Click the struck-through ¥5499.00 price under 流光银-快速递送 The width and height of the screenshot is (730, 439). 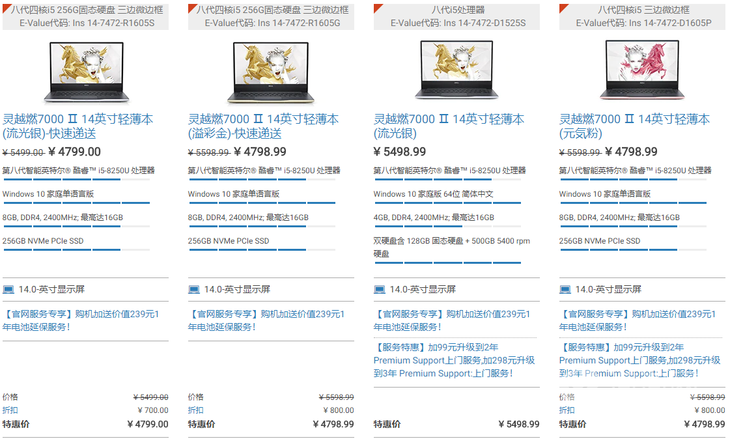[x=23, y=153]
